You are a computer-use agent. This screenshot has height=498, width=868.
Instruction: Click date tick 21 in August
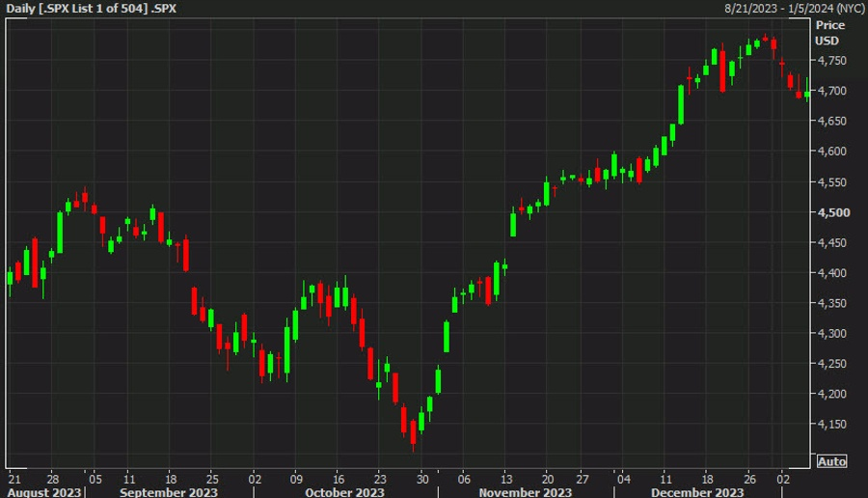[14, 479]
